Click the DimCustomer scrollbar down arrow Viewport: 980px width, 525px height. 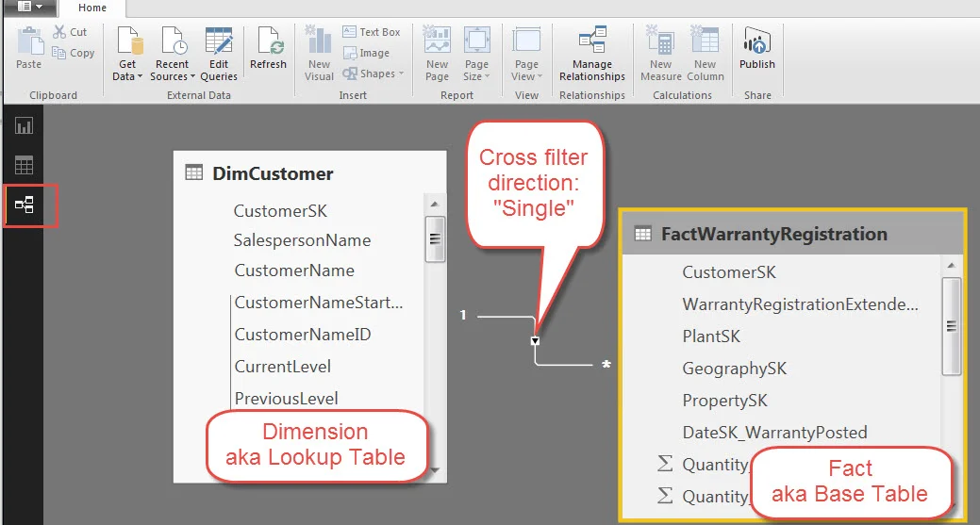tap(435, 470)
